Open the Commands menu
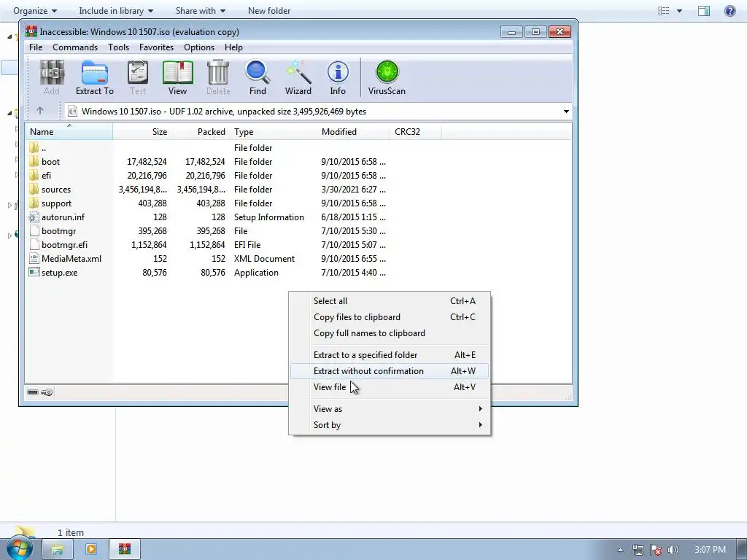 pos(75,47)
